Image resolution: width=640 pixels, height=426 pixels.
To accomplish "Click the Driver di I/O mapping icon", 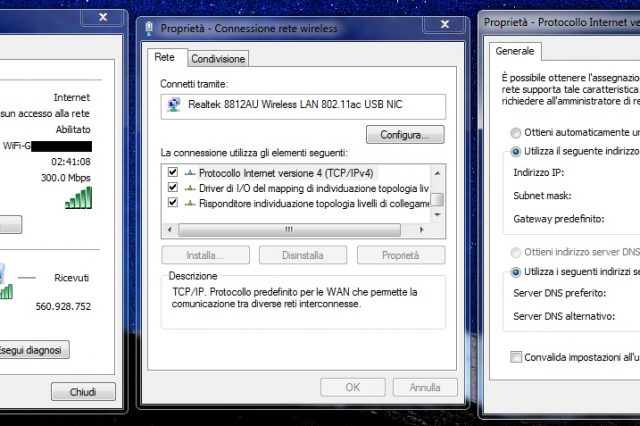I will pyautogui.click(x=190, y=188).
